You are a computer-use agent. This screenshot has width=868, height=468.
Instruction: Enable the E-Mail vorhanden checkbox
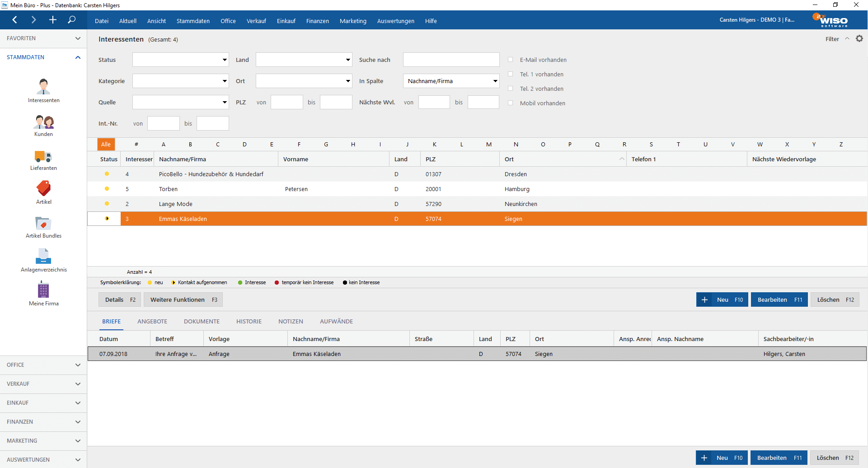click(510, 60)
